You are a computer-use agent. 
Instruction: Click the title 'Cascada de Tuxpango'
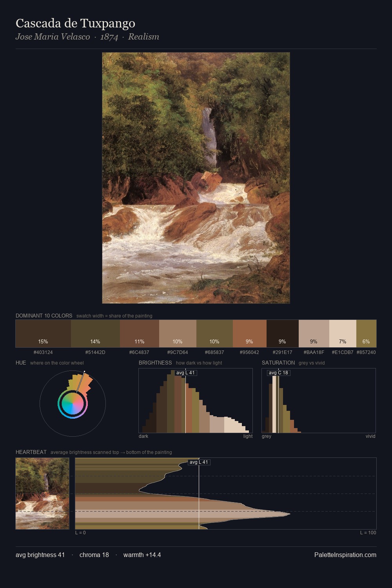click(x=75, y=24)
